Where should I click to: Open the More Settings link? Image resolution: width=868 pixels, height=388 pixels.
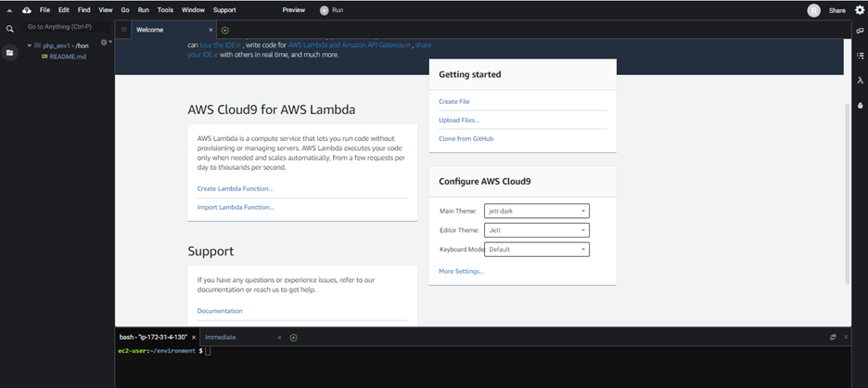[461, 272]
